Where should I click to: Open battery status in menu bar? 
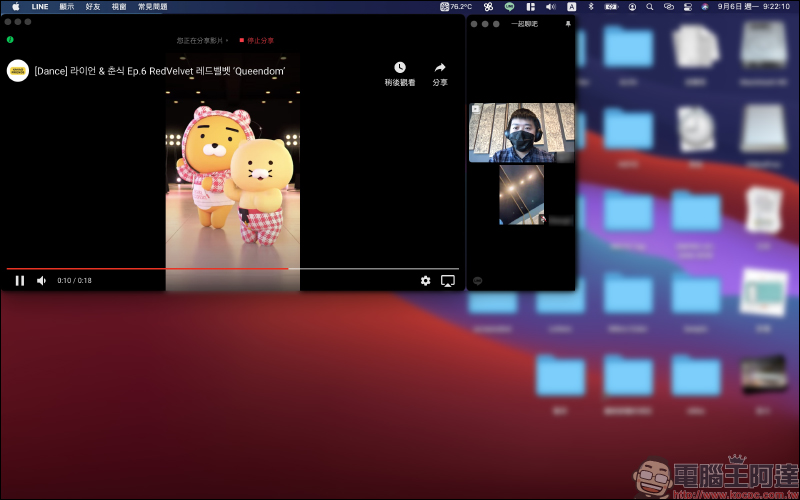point(611,7)
